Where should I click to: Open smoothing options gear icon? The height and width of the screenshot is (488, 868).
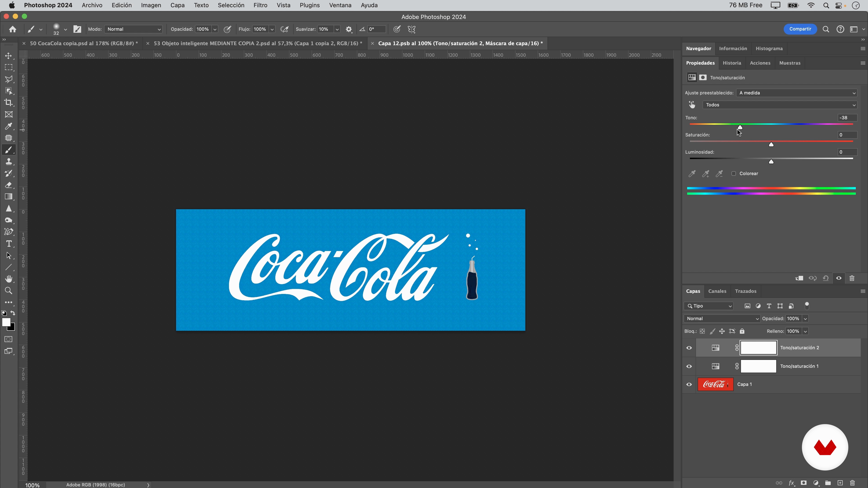tap(349, 29)
